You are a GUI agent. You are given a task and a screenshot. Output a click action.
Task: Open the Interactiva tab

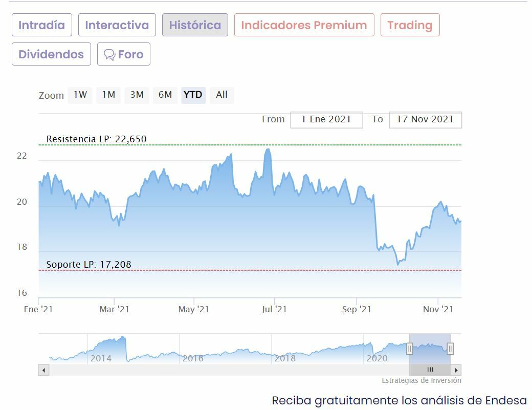pos(117,25)
